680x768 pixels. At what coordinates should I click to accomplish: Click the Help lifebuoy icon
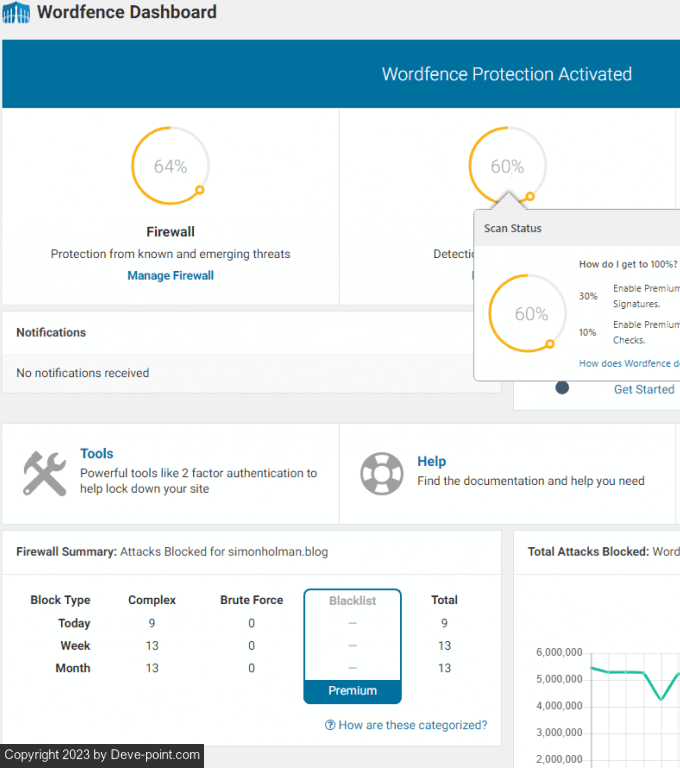381,473
